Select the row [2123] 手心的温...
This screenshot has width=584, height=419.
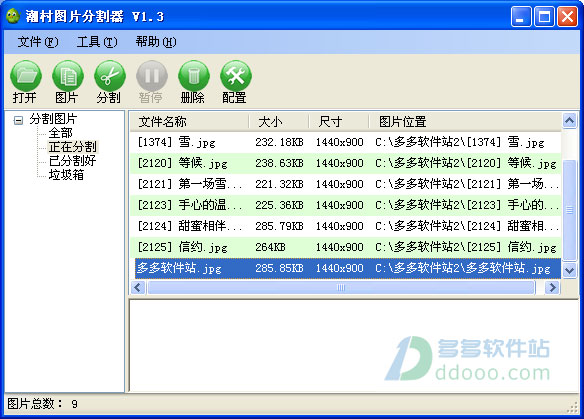[x=346, y=205]
